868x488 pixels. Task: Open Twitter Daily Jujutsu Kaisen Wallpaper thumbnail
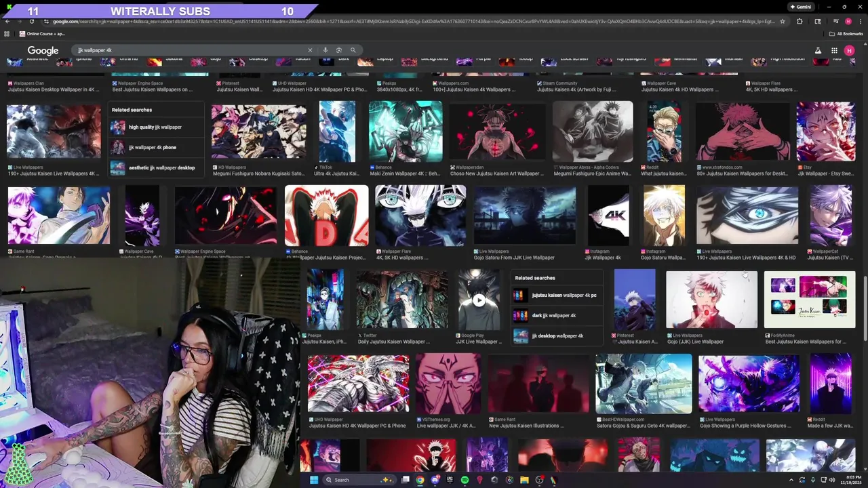point(402,300)
